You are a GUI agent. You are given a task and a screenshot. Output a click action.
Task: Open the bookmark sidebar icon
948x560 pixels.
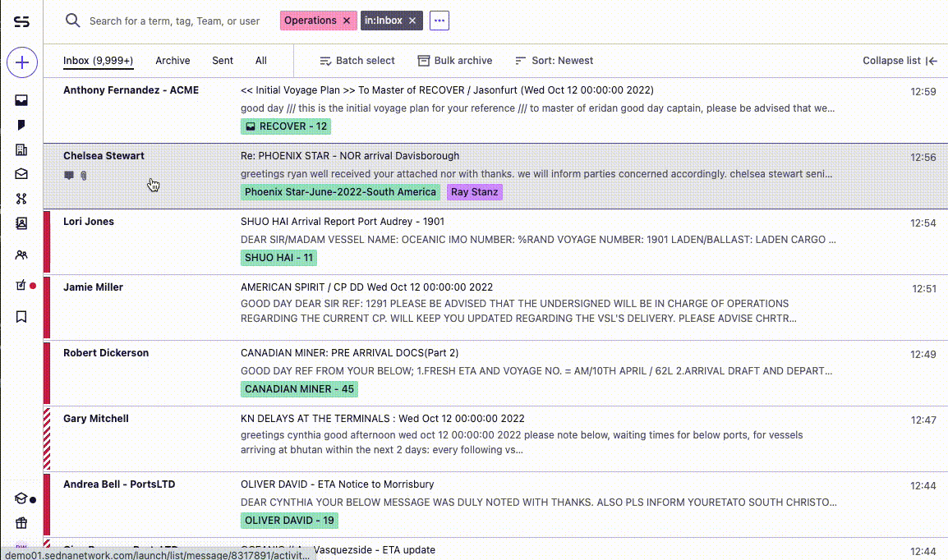21,317
